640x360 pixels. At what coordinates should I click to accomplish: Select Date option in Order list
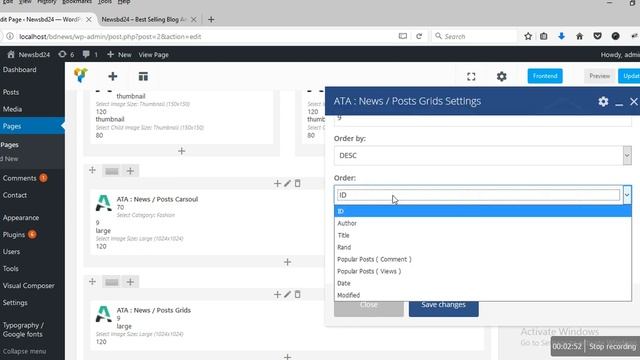tap(482, 283)
